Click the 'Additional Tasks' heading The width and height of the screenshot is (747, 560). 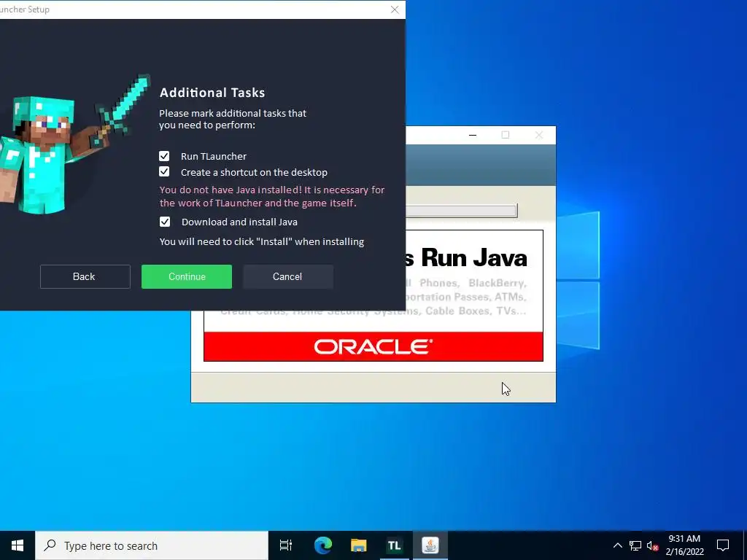(x=212, y=93)
